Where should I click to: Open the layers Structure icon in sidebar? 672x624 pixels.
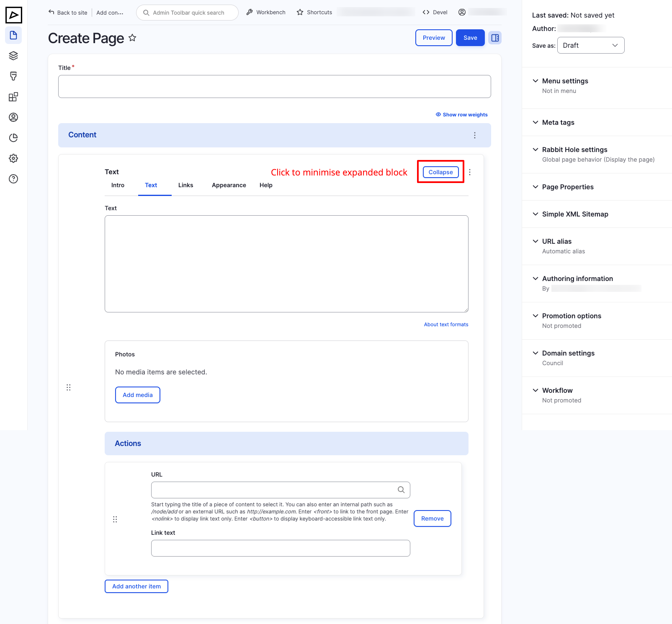coord(13,56)
